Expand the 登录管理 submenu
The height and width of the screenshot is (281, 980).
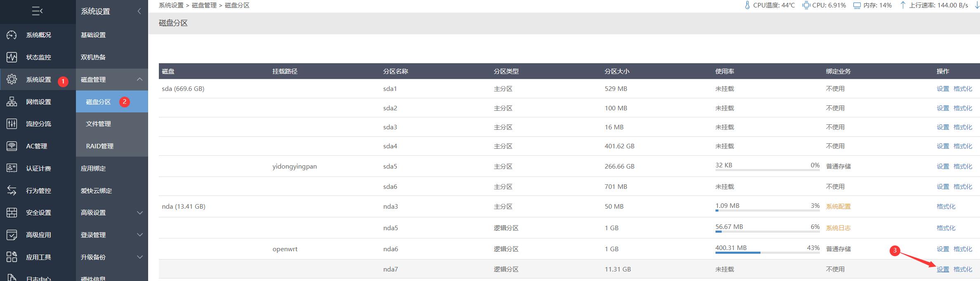pyautogui.click(x=139, y=235)
